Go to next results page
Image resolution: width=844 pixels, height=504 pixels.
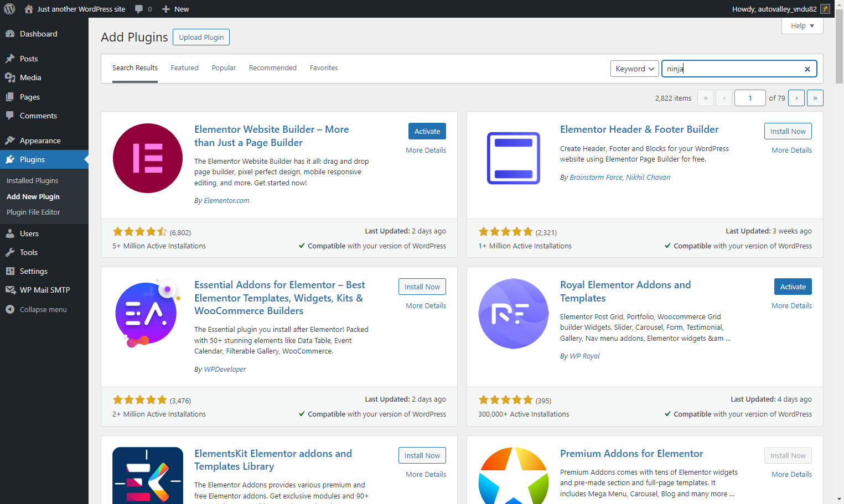point(796,98)
